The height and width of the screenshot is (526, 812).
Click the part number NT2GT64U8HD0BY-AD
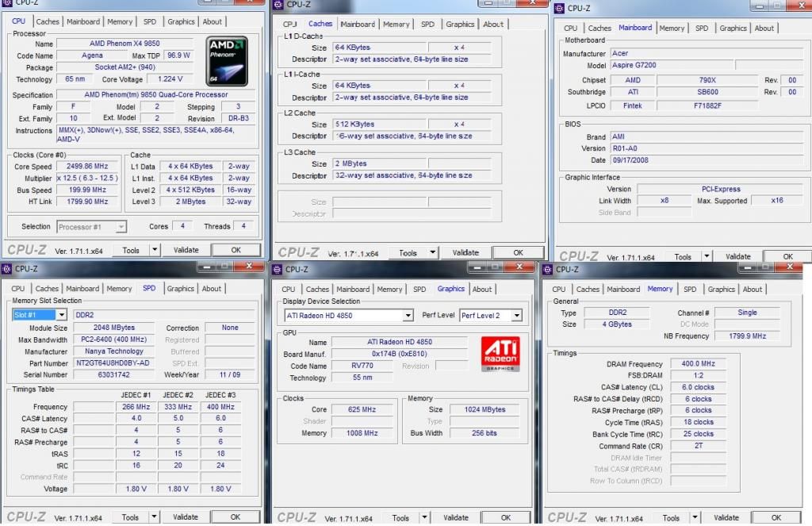point(113,363)
